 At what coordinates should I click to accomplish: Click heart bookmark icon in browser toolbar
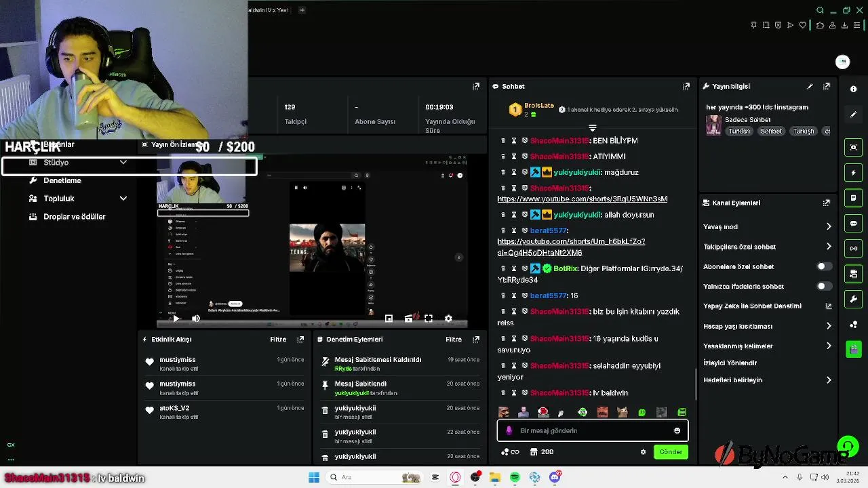803,25
